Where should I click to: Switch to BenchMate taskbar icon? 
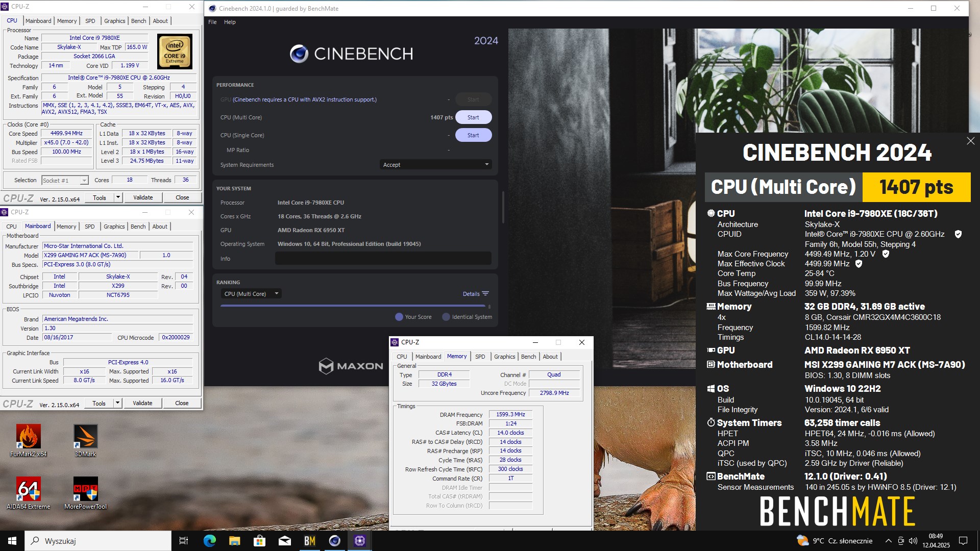tap(309, 541)
